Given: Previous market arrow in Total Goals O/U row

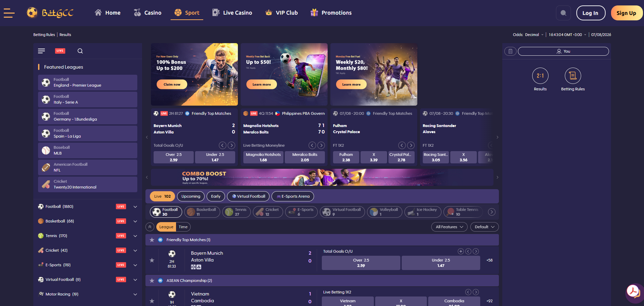Looking at the screenshot, I should click(x=468, y=251).
